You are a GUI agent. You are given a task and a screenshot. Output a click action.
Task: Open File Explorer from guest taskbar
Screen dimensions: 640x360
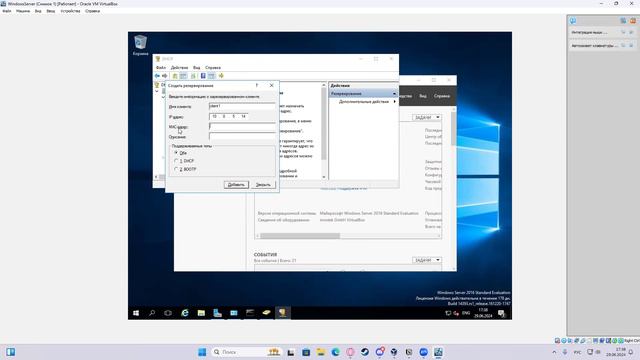(201, 313)
